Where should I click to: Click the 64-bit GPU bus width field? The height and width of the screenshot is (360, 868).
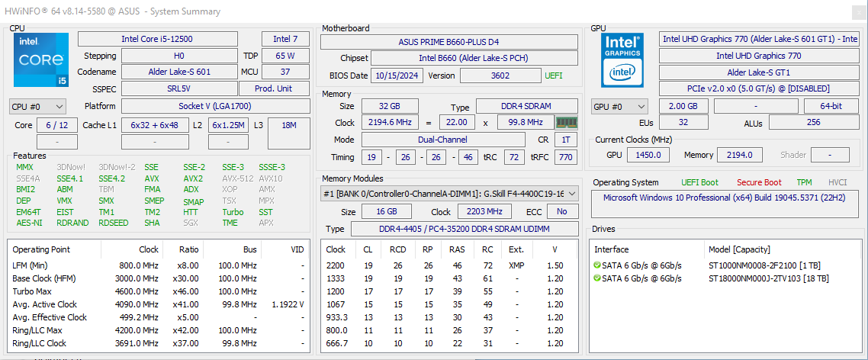click(831, 106)
